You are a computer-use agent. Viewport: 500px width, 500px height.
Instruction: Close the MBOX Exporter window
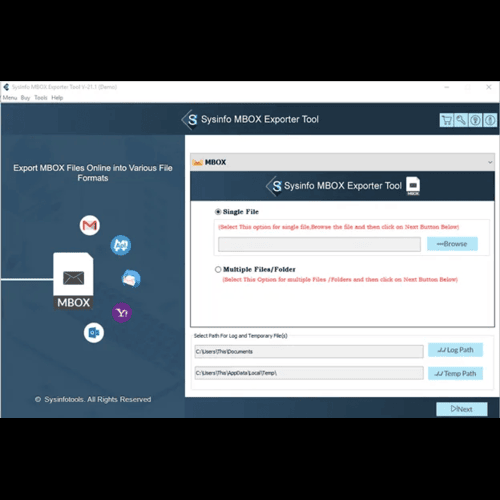(489, 87)
